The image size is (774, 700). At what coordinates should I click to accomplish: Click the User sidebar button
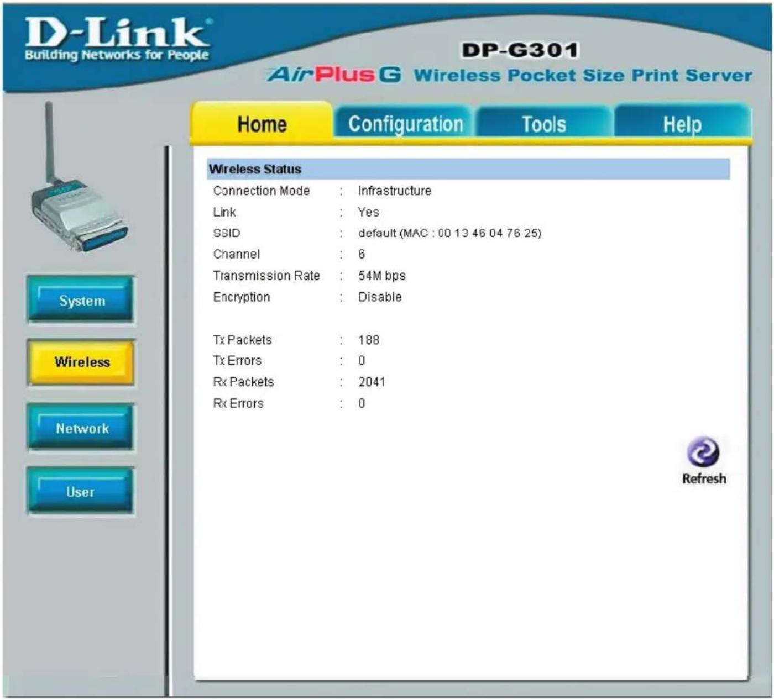point(81,492)
